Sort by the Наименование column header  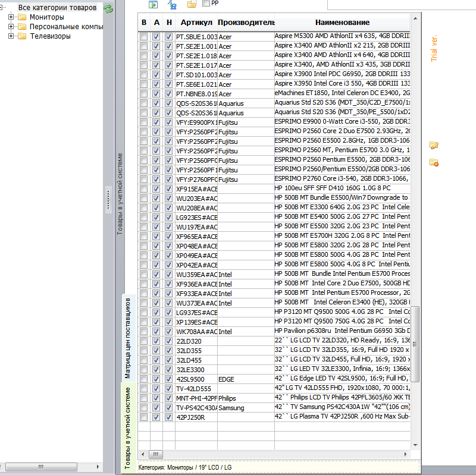pos(342,23)
